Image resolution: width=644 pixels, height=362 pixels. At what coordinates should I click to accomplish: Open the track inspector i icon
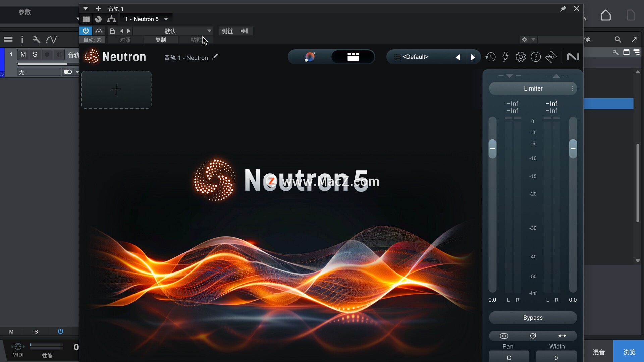[22, 40]
